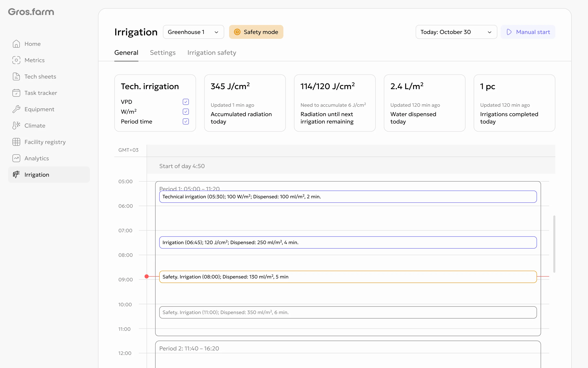
Task: Open Tech sheets from the sidebar
Action: pos(49,76)
